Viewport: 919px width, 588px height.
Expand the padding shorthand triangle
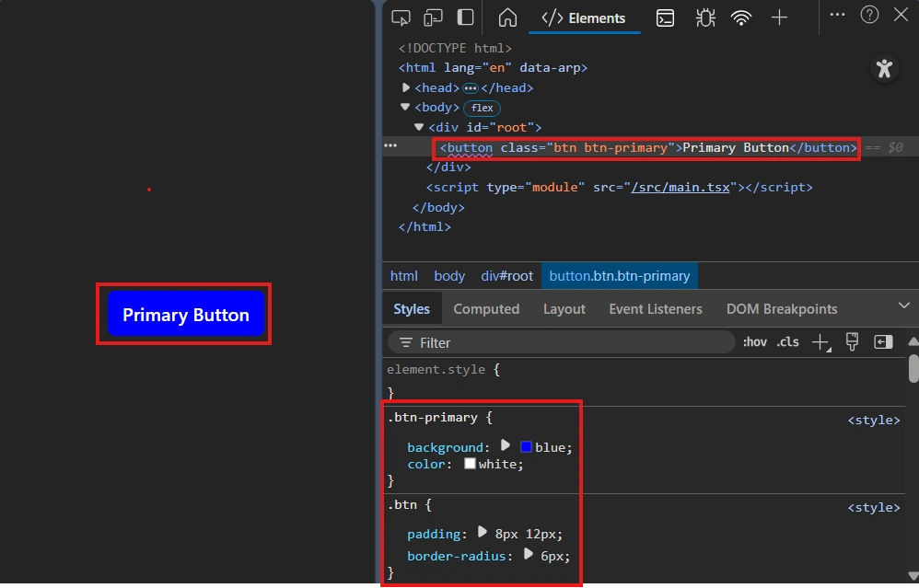click(483, 533)
